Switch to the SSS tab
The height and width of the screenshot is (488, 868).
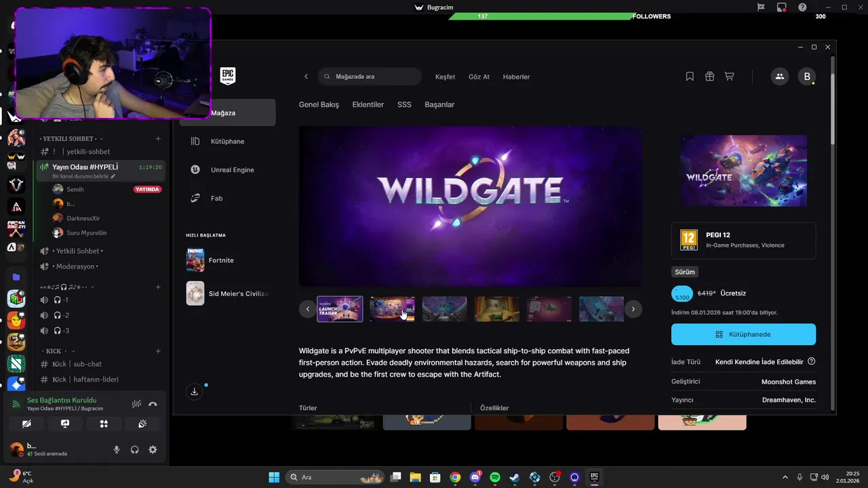click(404, 104)
